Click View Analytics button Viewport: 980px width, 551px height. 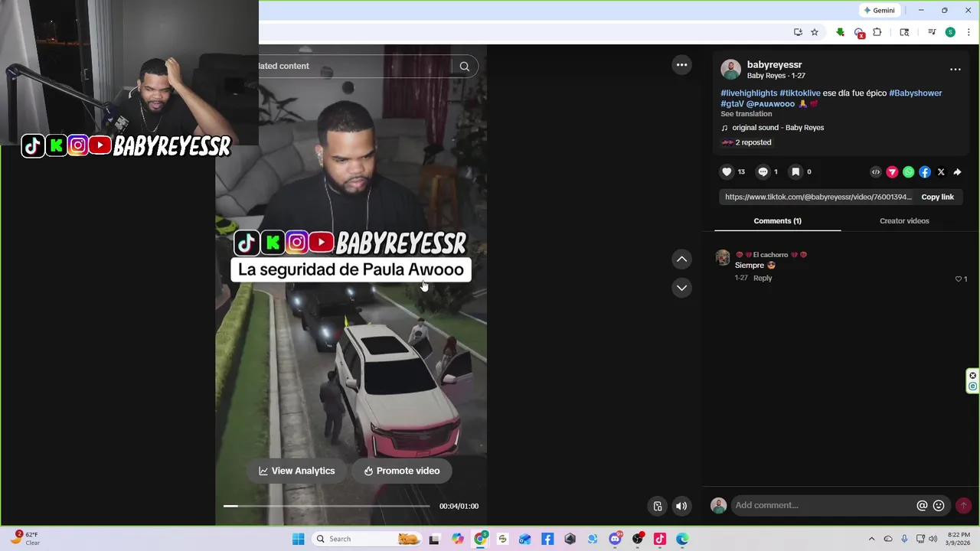(297, 471)
